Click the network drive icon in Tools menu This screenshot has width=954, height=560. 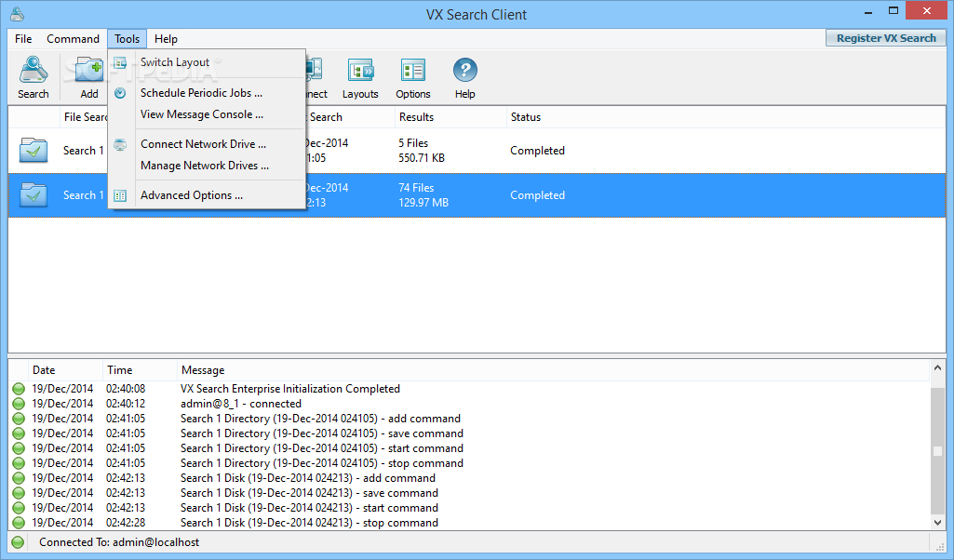[120, 145]
